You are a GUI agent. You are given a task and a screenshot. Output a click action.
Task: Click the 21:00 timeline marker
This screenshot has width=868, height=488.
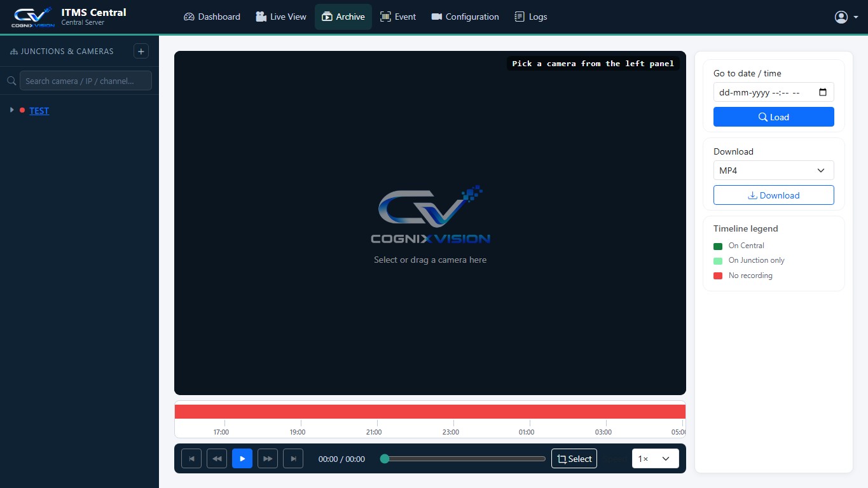coord(374,432)
